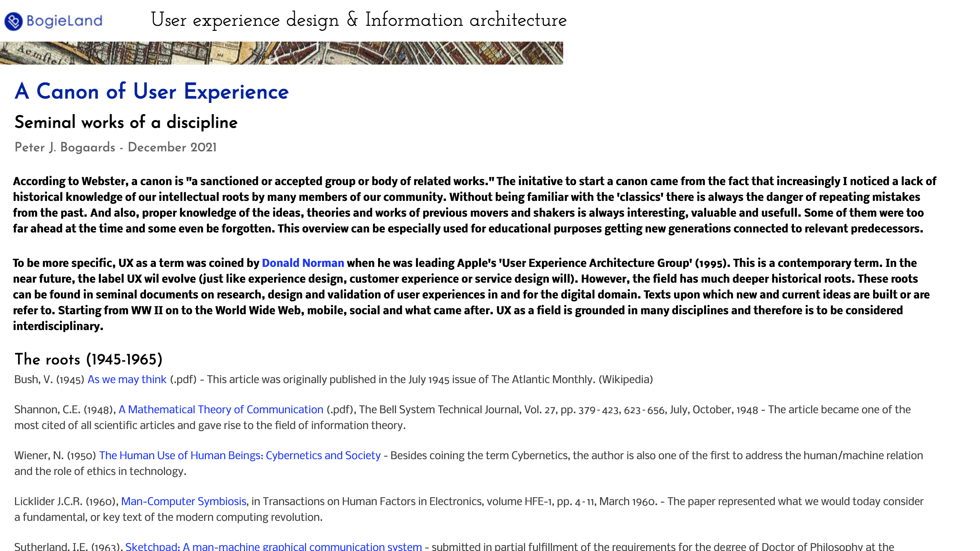
Task: Click the BogieLand brand name text
Action: coord(64,20)
